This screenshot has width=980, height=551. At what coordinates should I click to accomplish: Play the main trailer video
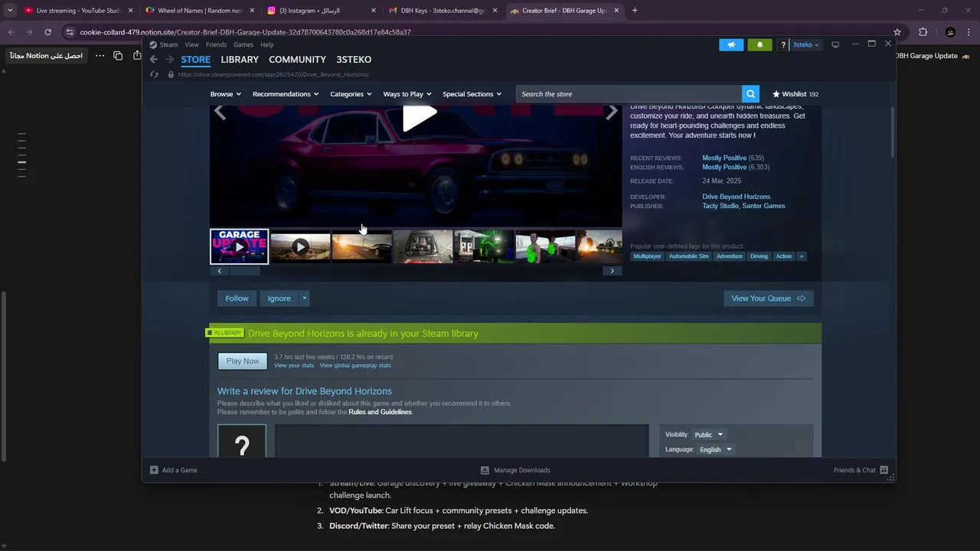pos(420,116)
